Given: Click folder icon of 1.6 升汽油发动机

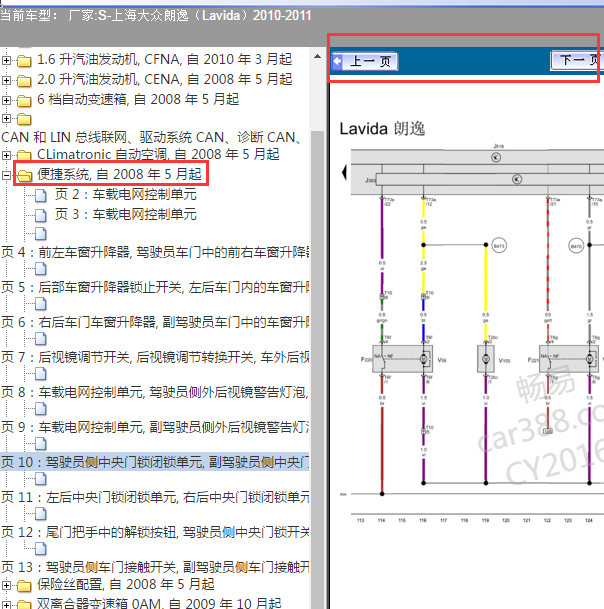Looking at the screenshot, I should (24, 61).
